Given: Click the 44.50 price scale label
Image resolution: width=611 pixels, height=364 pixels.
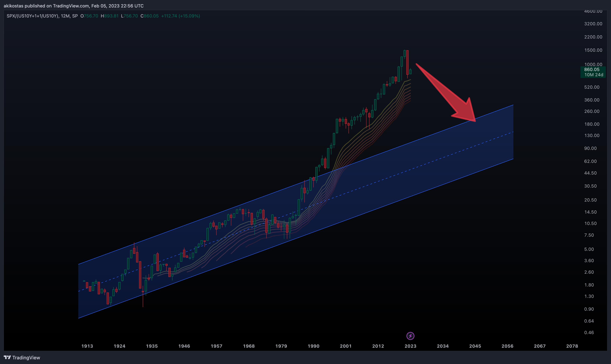Looking at the screenshot, I should [x=590, y=173].
